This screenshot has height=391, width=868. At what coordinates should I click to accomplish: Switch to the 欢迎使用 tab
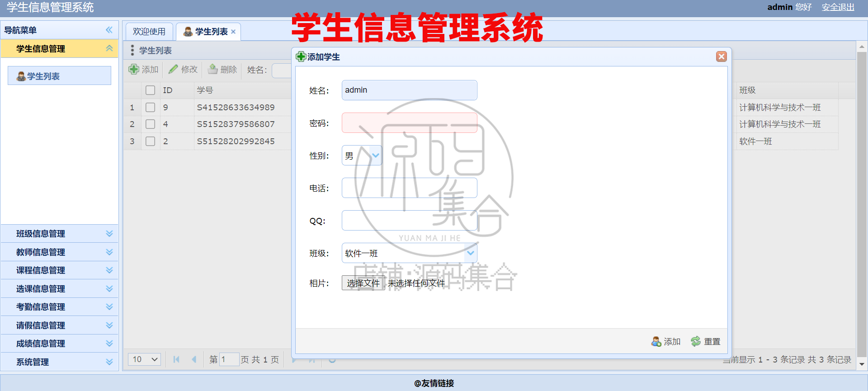[x=149, y=32]
